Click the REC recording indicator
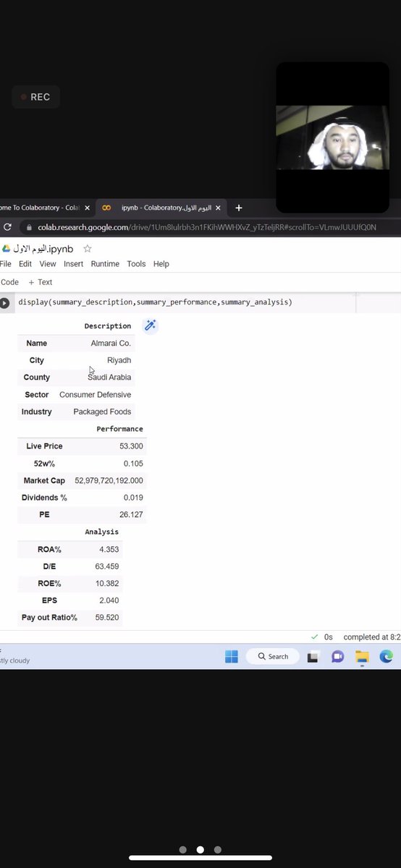The width and height of the screenshot is (401, 868). coord(35,97)
